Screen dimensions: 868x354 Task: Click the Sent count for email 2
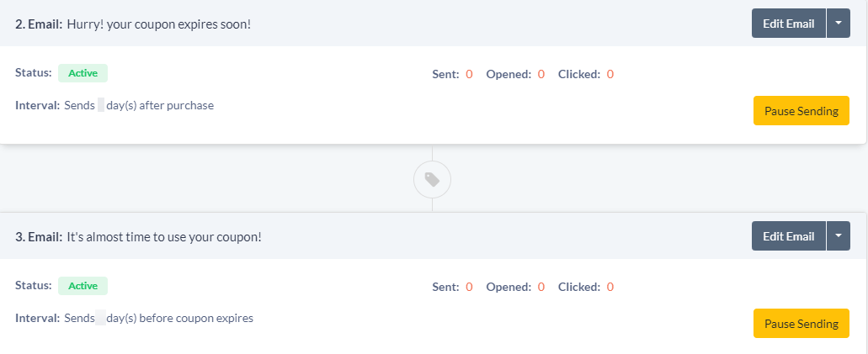pos(469,74)
